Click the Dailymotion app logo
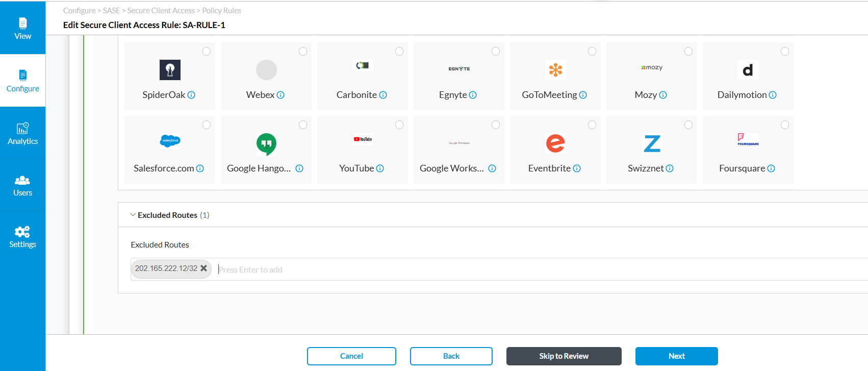 pyautogui.click(x=748, y=70)
